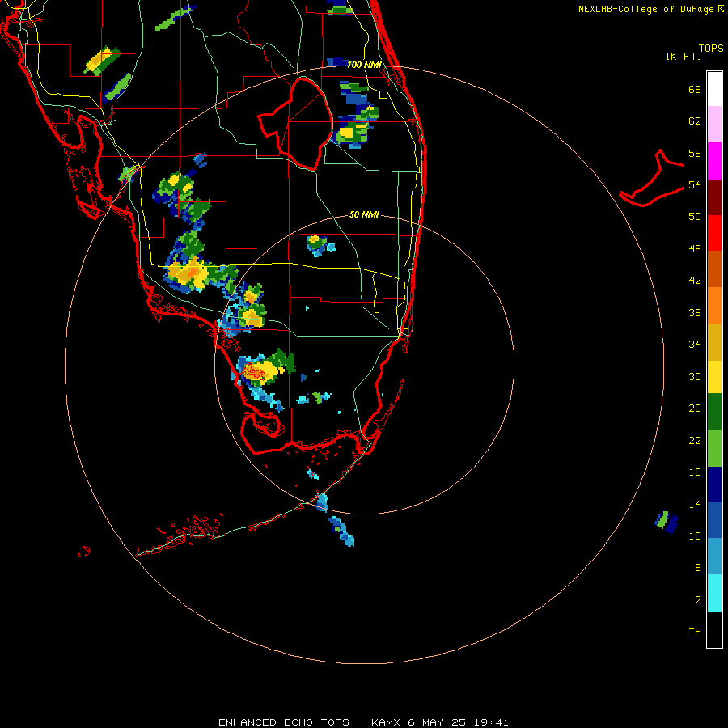728x728 pixels.
Task: Click the 42 legend value
Action: pyautogui.click(x=695, y=281)
